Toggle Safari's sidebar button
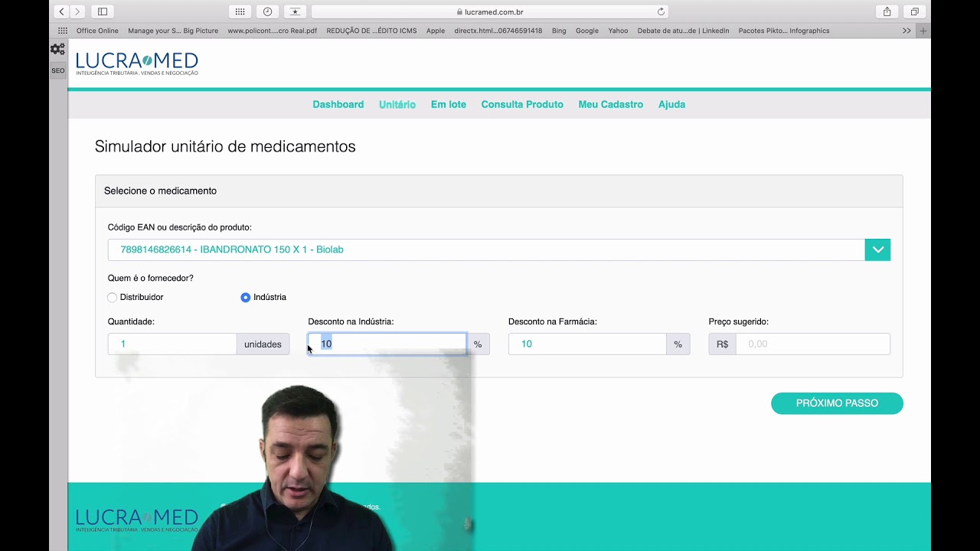 pyautogui.click(x=103, y=11)
